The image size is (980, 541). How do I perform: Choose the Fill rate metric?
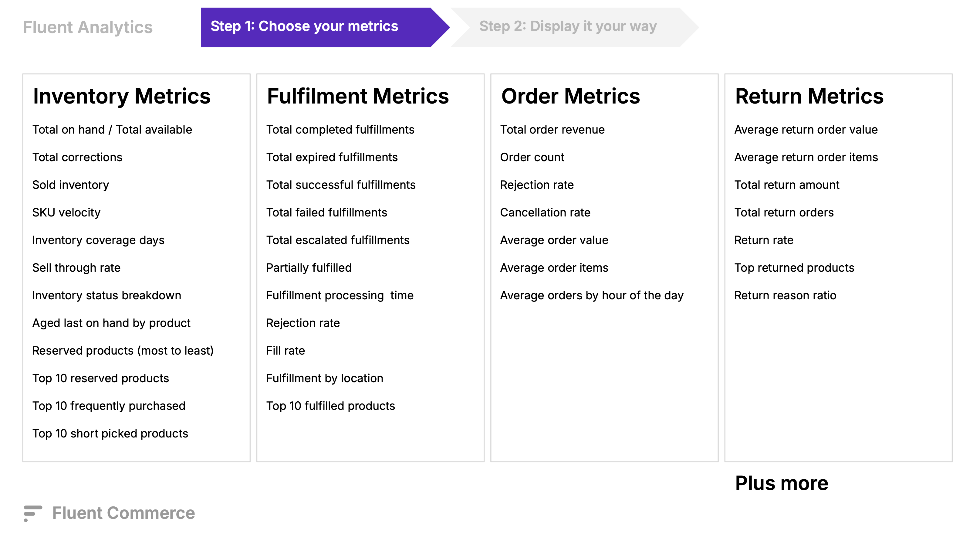(285, 351)
